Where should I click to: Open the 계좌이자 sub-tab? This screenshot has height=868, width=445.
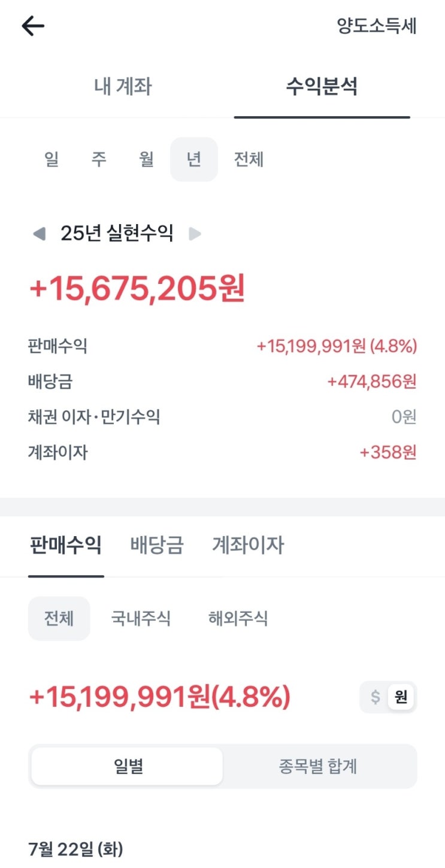[x=248, y=545]
